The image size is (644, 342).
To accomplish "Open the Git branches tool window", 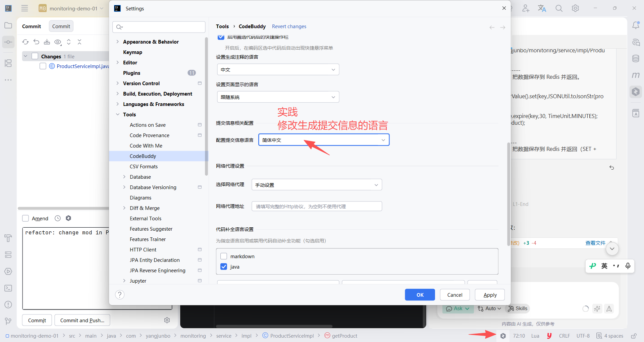I will (8, 321).
